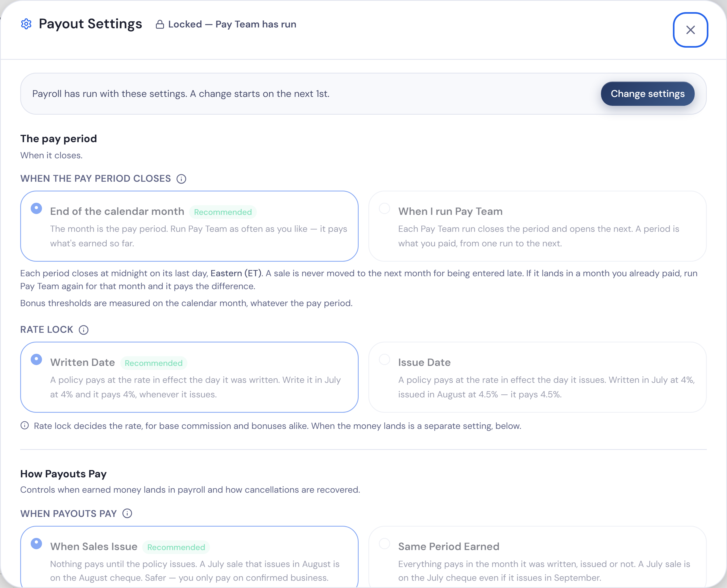Viewport: 727px width, 588px height.
Task: Click 'Payroll has run with these settings' notice
Action: (181, 94)
